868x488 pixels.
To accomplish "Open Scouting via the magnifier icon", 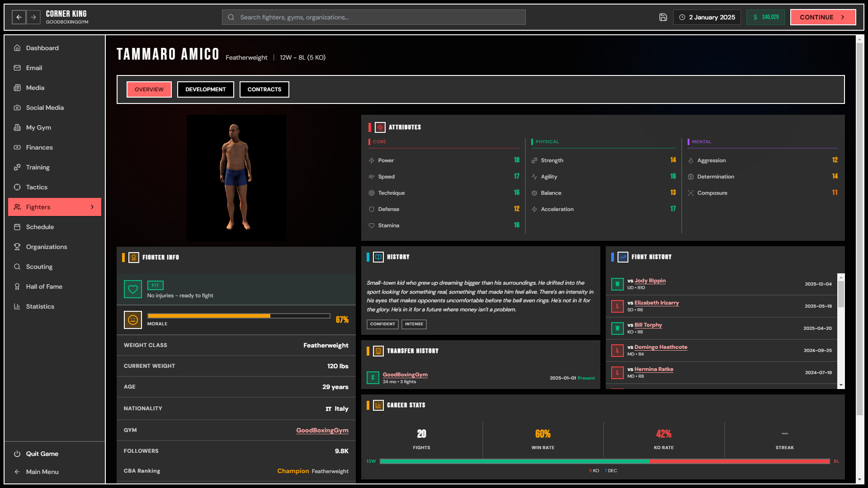I will 17,267.
